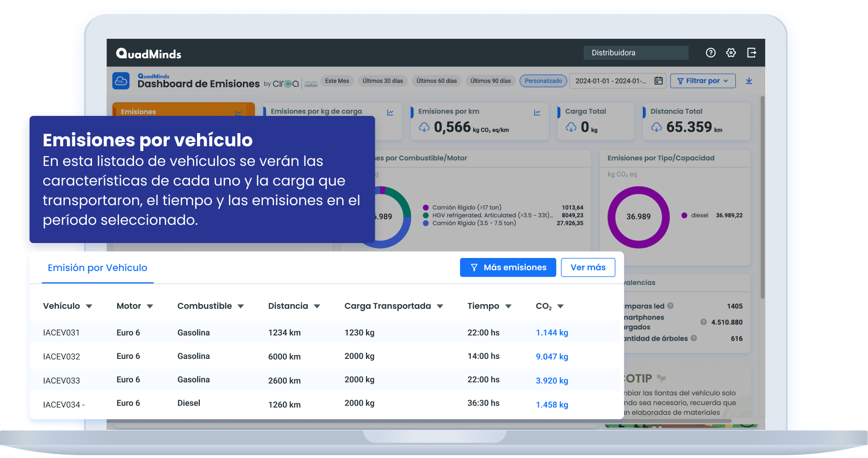868x458 pixels.
Task: Open settings gear icon in header
Action: [731, 53]
